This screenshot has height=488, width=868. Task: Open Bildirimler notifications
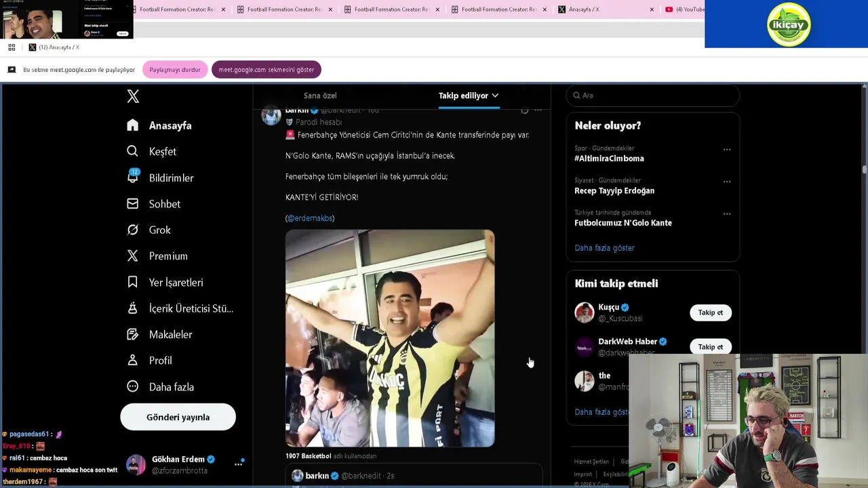[x=161, y=178]
